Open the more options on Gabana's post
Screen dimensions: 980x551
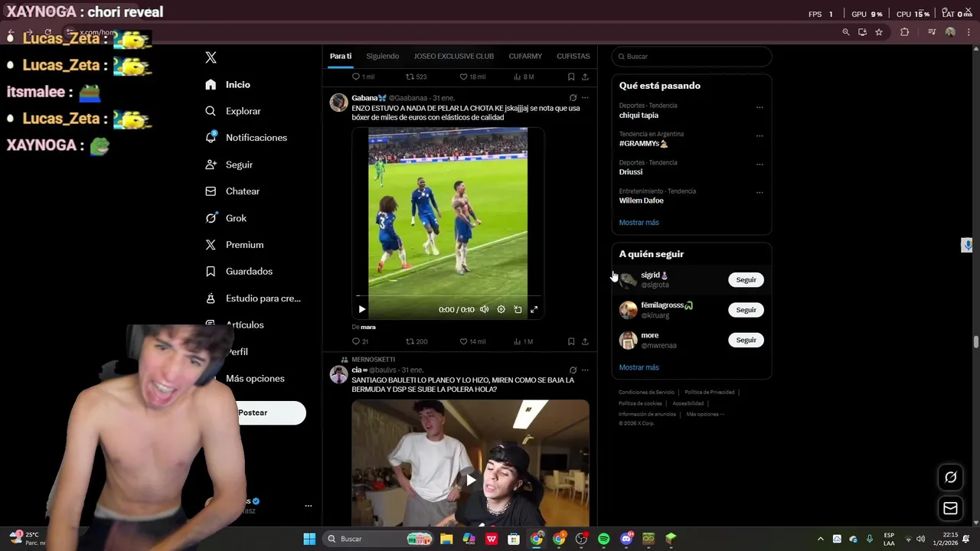click(x=585, y=98)
